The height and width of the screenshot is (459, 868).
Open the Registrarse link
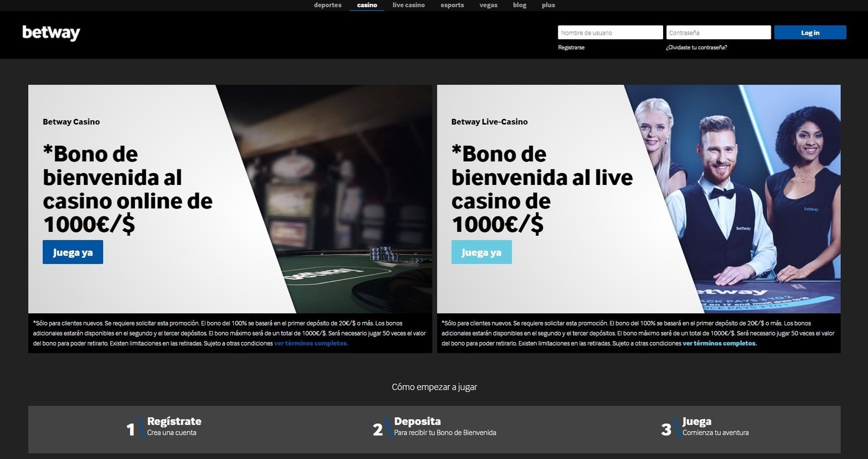tap(571, 47)
